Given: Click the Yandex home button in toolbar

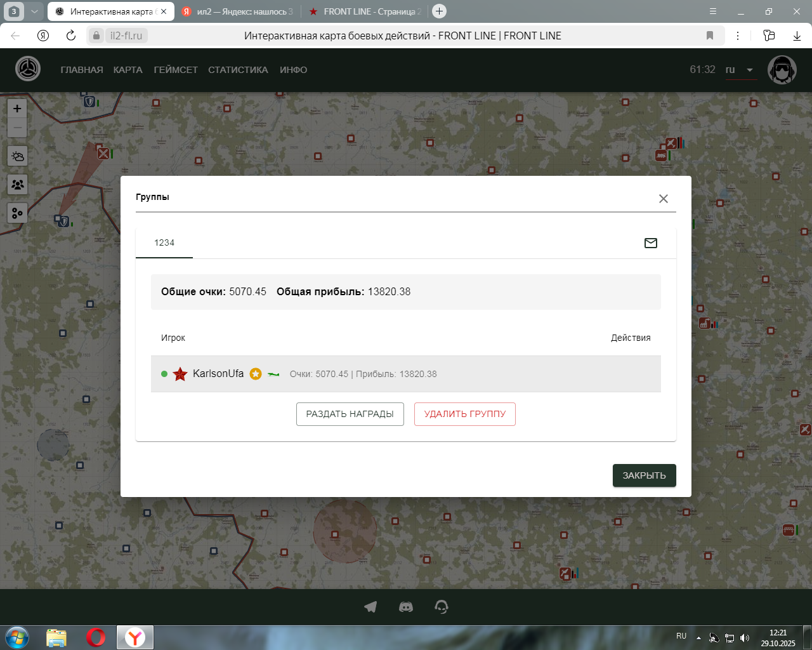Looking at the screenshot, I should pyautogui.click(x=43, y=36).
